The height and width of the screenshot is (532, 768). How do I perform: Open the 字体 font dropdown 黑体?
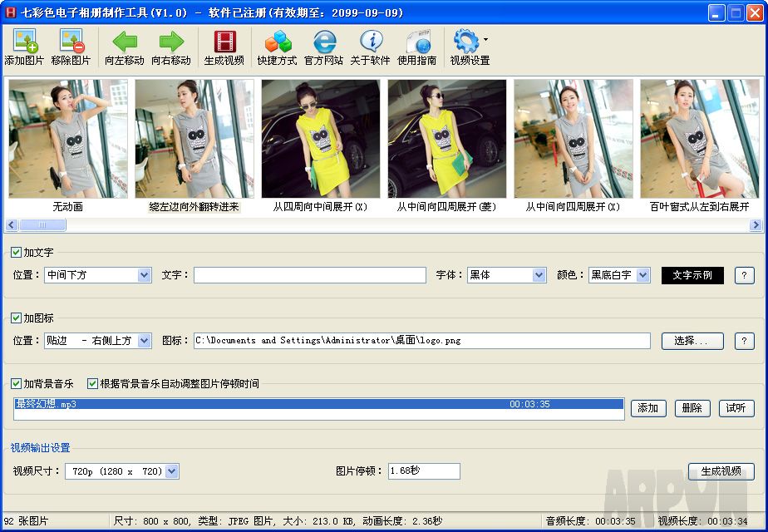click(506, 275)
